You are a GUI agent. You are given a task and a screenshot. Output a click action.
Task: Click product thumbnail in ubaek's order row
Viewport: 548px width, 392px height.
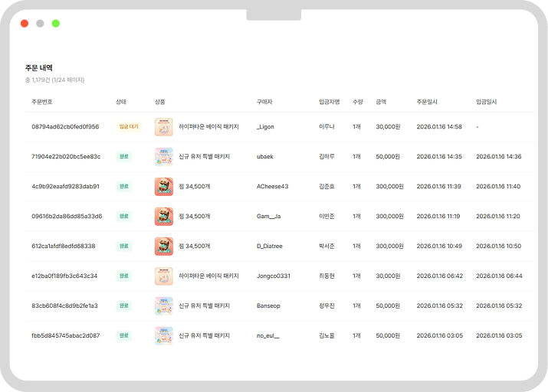163,156
